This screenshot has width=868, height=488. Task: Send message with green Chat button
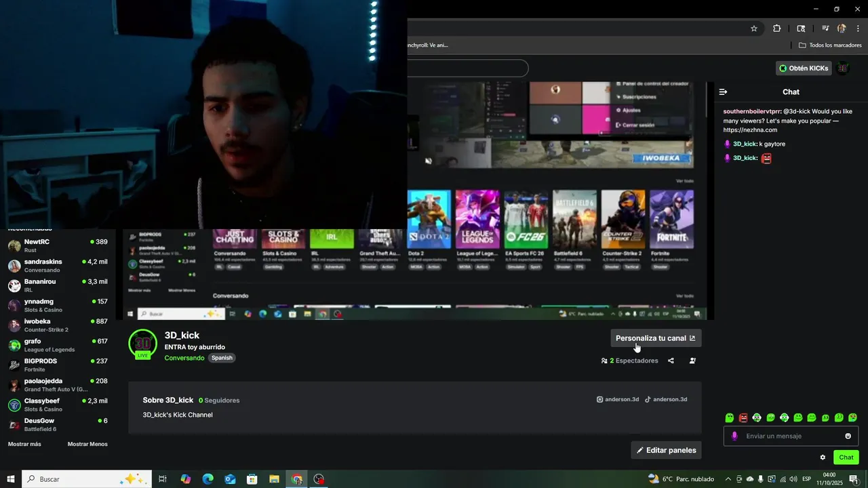[x=846, y=457]
